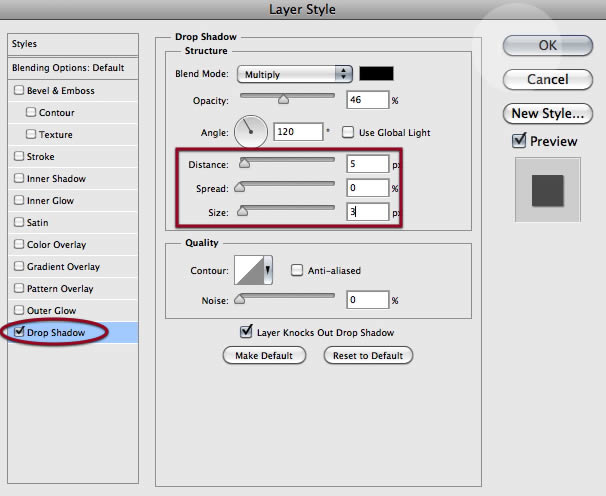Select the Styles list header
Image resolution: width=606 pixels, height=496 pixels.
73,44
